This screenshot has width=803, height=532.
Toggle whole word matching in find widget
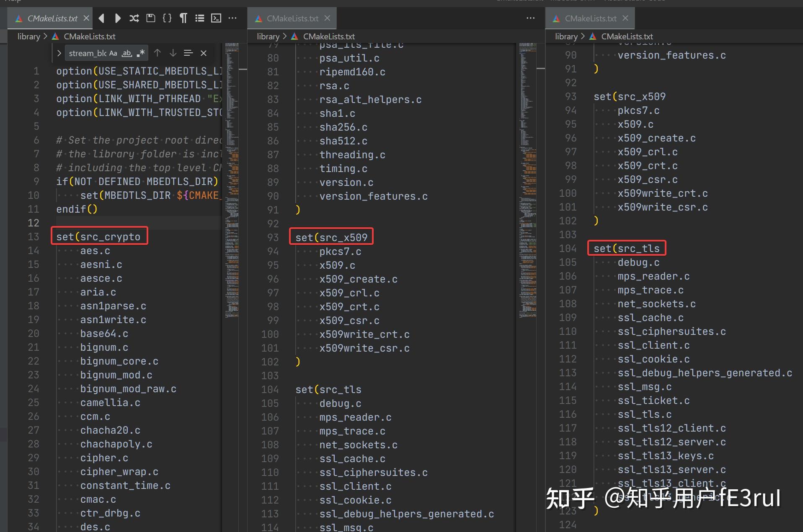click(x=126, y=53)
